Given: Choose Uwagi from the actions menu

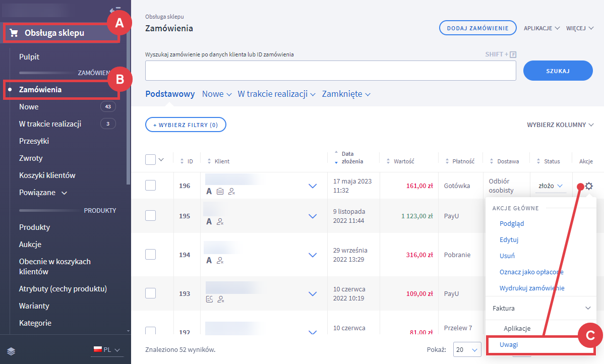Looking at the screenshot, I should (509, 344).
